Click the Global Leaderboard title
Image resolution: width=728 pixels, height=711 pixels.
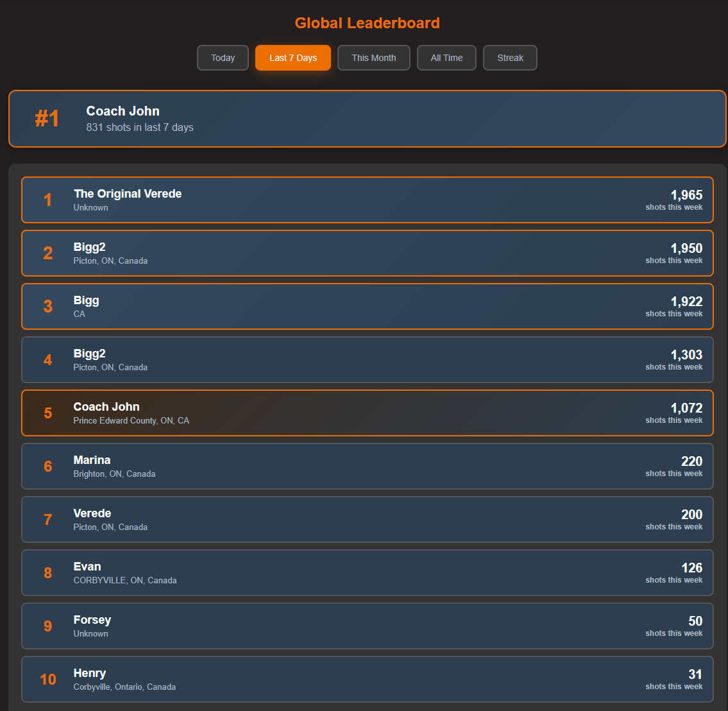point(367,22)
